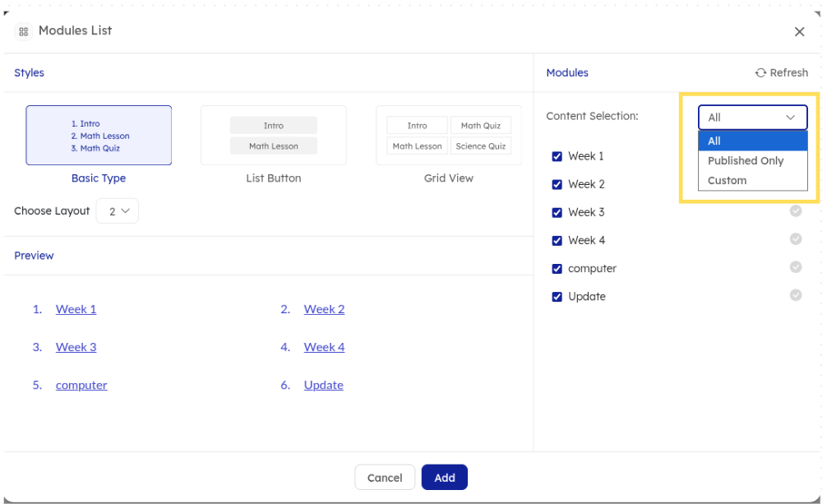Toggle the Week 2 module checkbox
This screenshot has height=504, width=827.
(x=557, y=184)
